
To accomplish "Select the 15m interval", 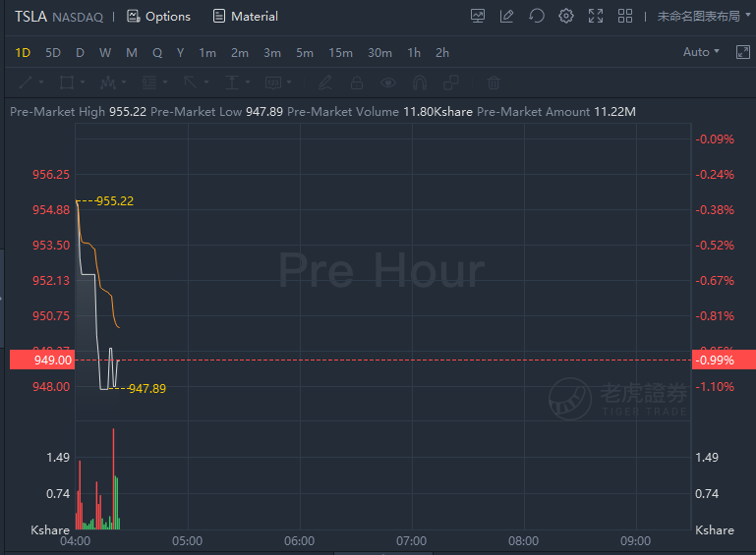I will (340, 52).
